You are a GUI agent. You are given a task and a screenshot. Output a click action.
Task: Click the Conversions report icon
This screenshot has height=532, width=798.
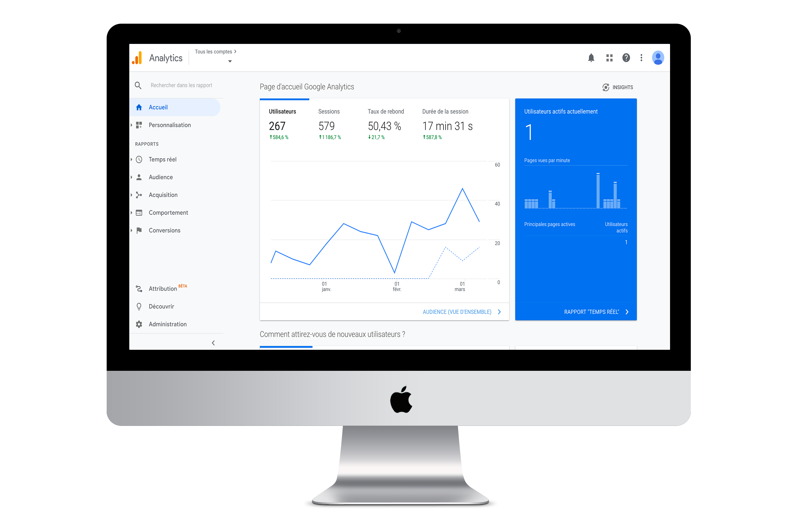[x=139, y=230]
